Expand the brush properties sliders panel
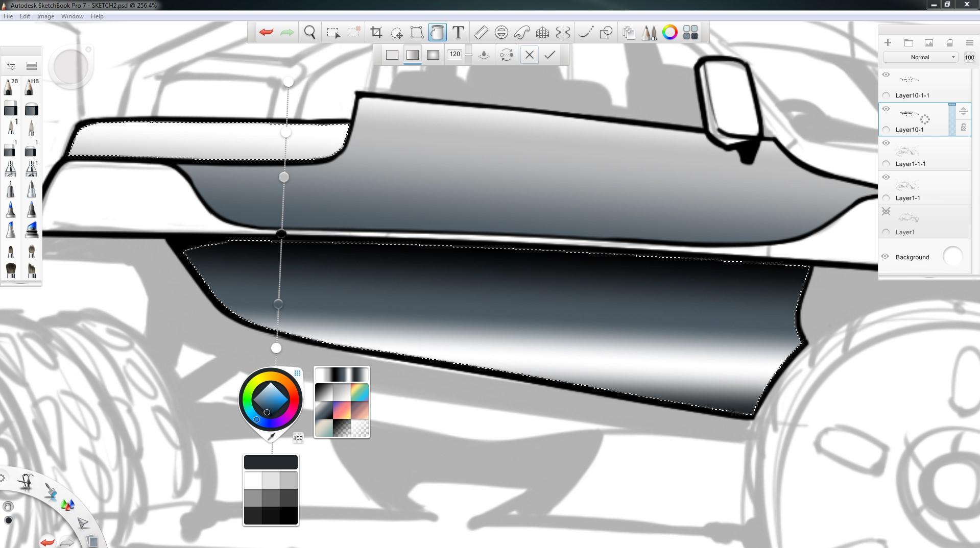The image size is (980, 548). coord(11,66)
